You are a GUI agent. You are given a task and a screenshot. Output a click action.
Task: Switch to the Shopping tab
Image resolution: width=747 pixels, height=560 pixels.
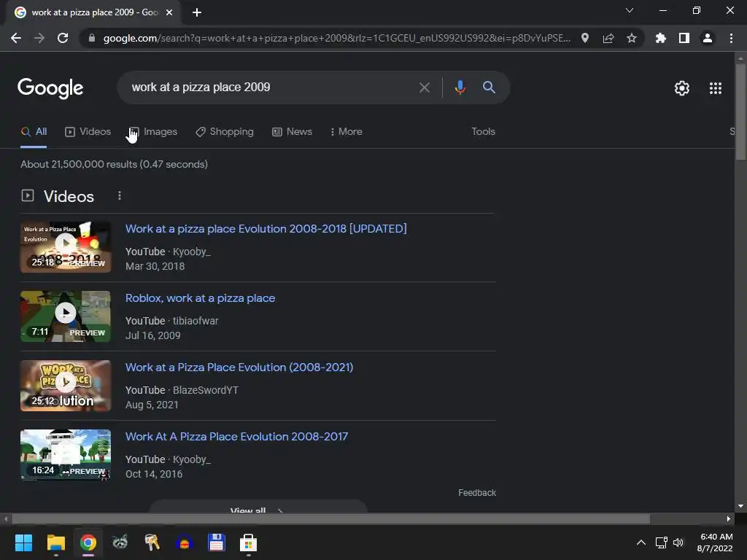coord(225,132)
